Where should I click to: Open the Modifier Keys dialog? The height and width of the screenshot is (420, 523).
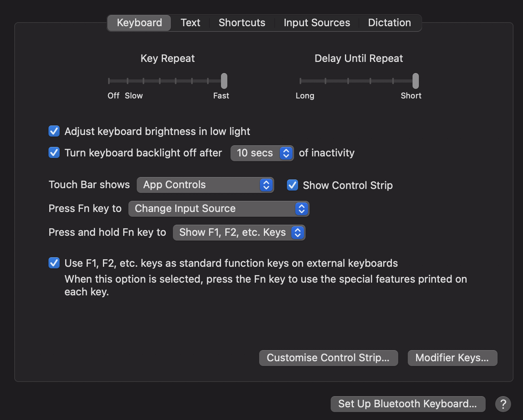coord(452,358)
